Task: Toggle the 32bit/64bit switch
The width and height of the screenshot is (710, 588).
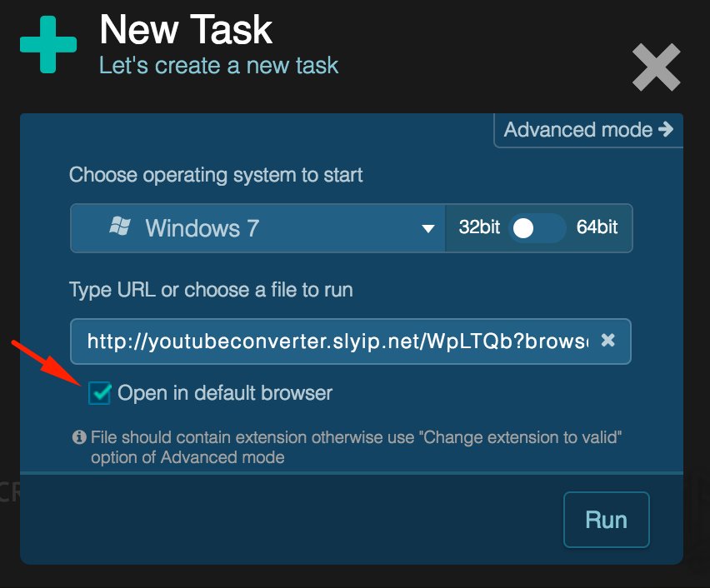Action: click(537, 228)
